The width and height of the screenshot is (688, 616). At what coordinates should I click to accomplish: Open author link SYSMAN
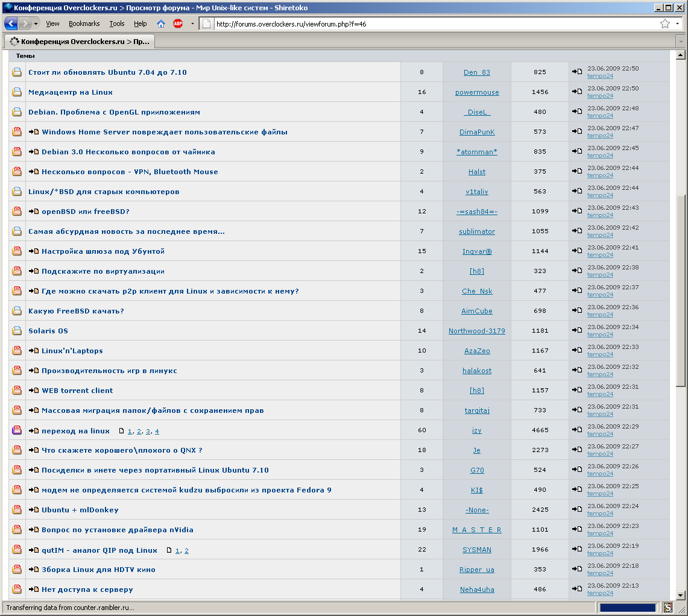click(477, 550)
